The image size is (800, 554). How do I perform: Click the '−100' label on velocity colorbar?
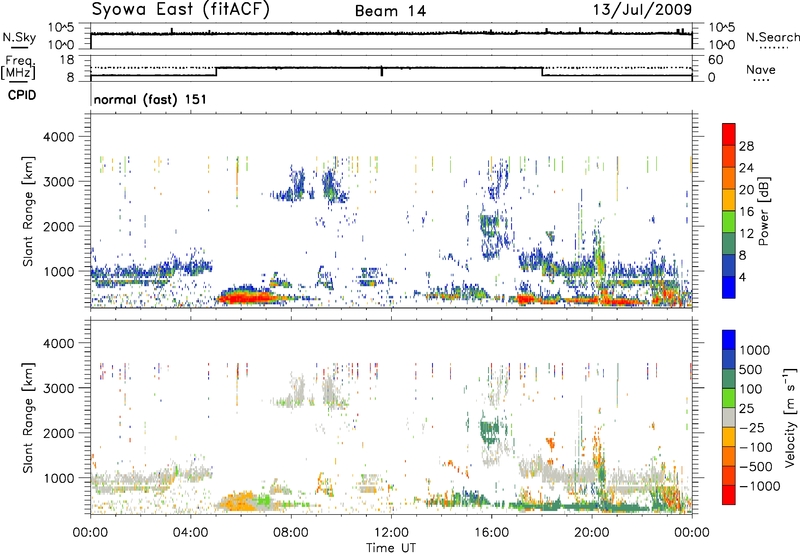(x=756, y=447)
